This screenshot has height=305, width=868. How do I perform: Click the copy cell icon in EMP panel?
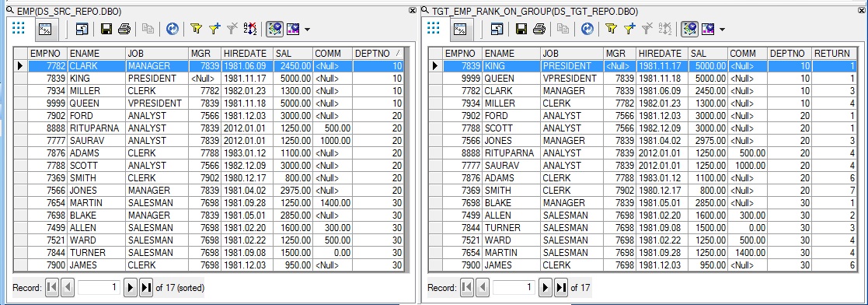(x=148, y=29)
